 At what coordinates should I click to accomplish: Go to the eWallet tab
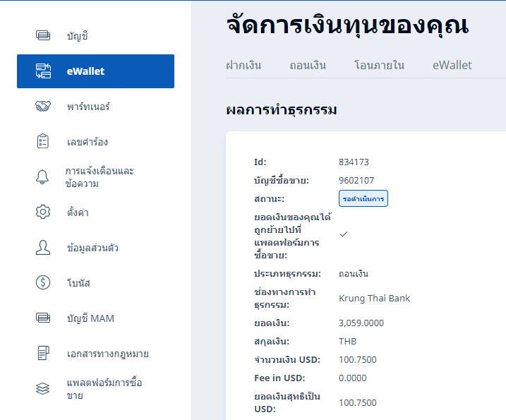click(x=452, y=65)
